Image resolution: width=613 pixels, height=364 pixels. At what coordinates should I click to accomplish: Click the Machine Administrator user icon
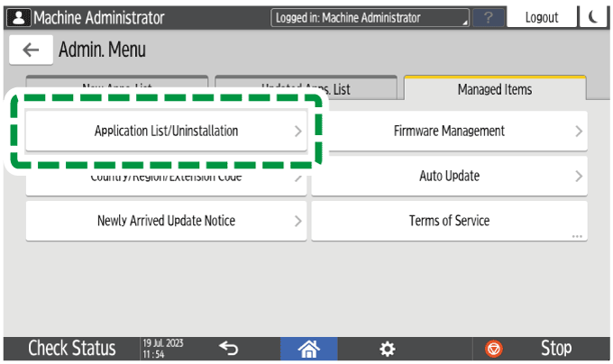point(18,18)
